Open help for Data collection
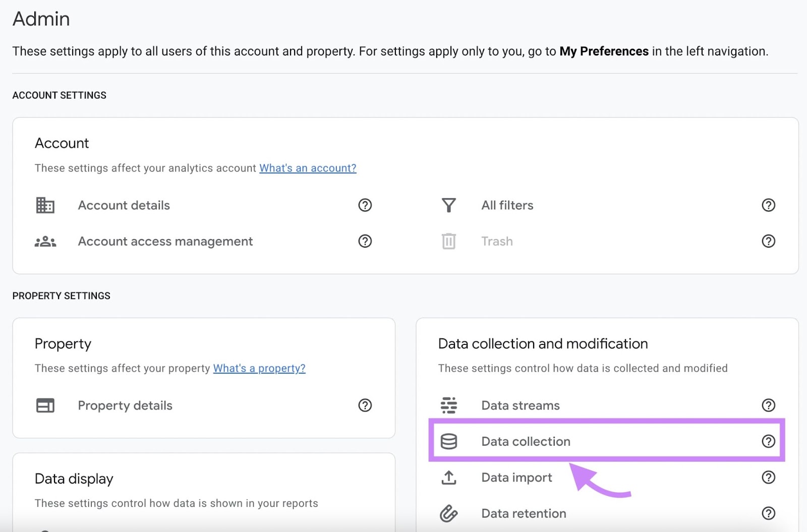The image size is (807, 532). click(x=769, y=441)
